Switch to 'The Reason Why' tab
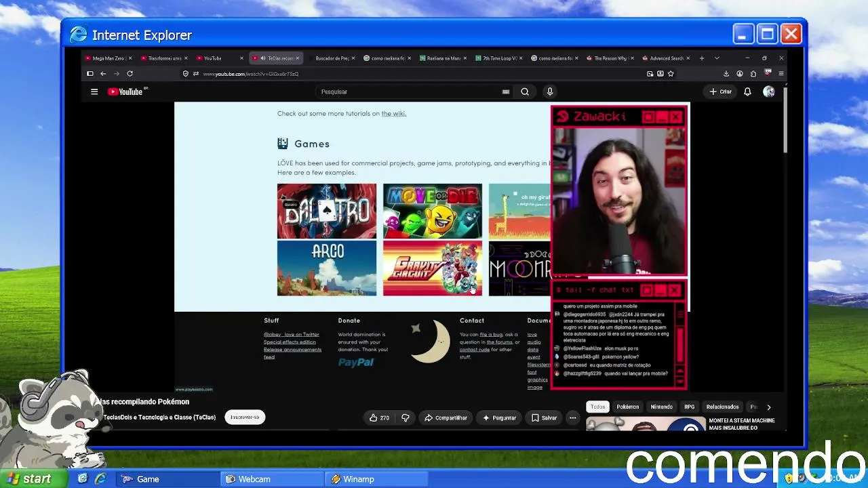Image resolution: width=868 pixels, height=488 pixels. coord(608,58)
